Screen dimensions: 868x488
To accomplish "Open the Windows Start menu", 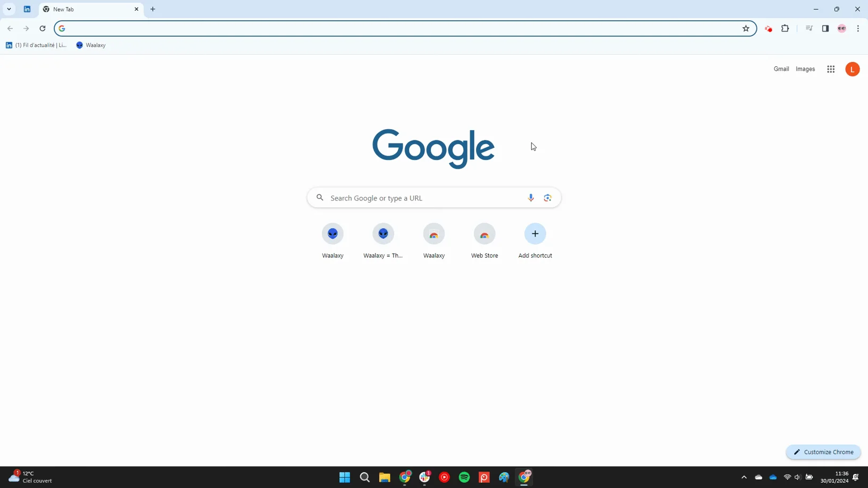I will click(x=345, y=477).
